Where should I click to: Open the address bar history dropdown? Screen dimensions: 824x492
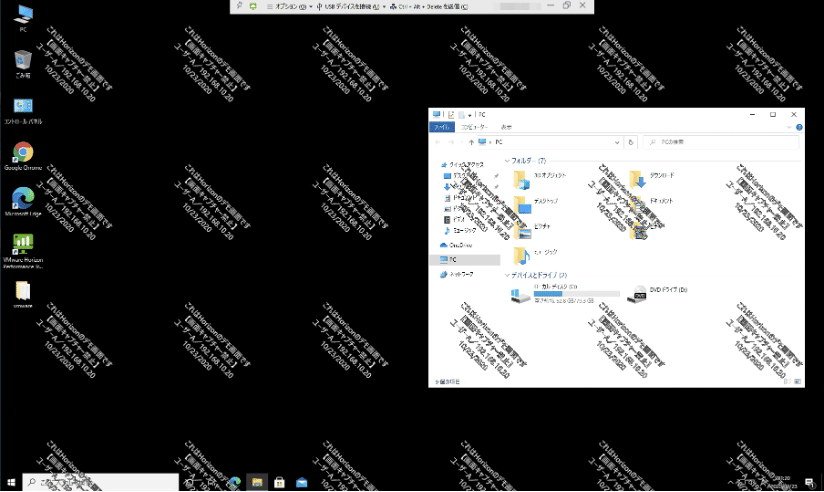tap(617, 142)
